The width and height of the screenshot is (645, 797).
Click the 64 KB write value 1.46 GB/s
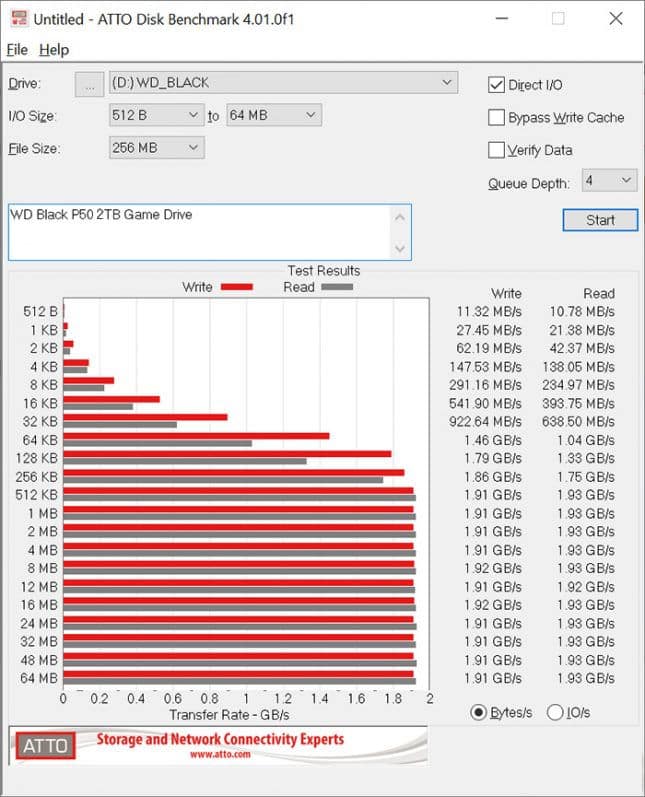point(493,440)
